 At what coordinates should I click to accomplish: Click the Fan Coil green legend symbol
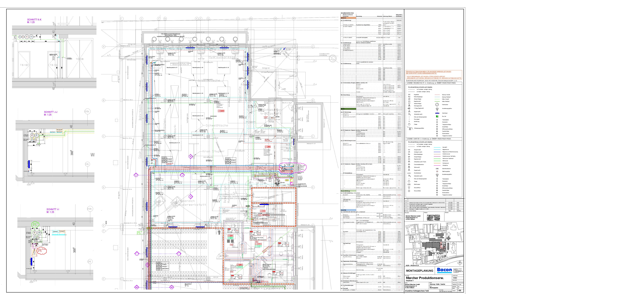click(437, 116)
